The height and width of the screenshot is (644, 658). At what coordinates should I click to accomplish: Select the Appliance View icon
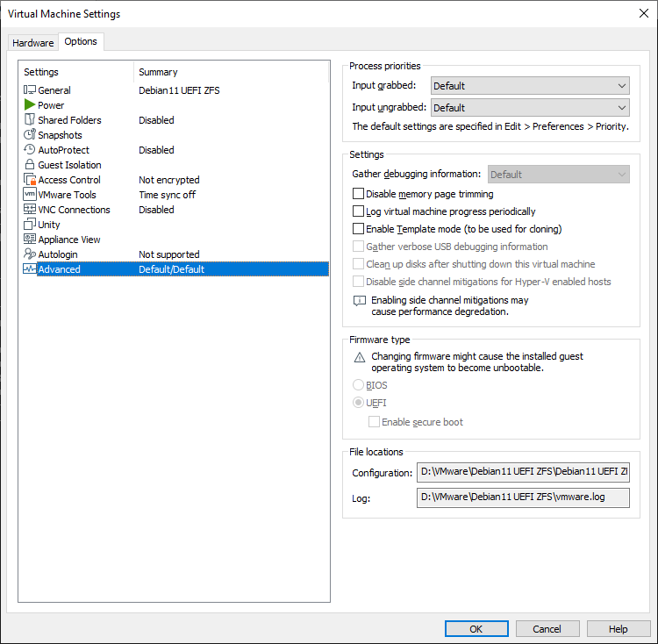pos(29,240)
